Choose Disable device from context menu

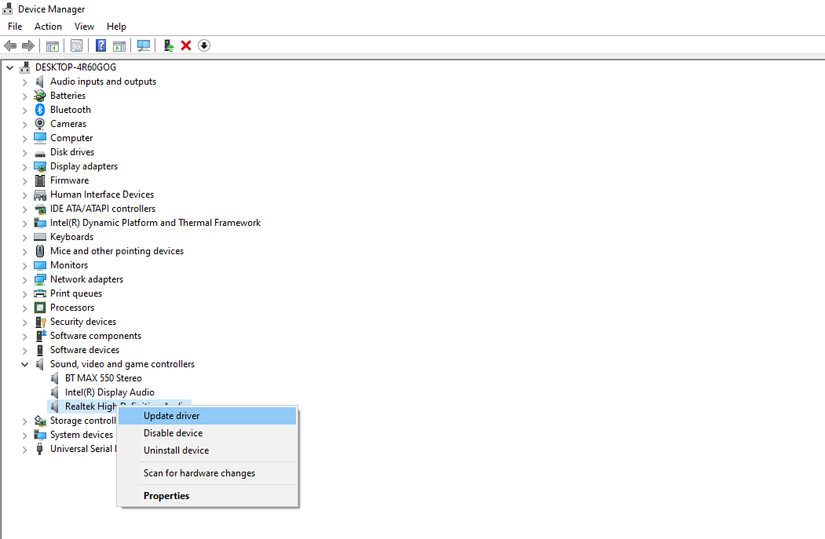tap(207, 433)
